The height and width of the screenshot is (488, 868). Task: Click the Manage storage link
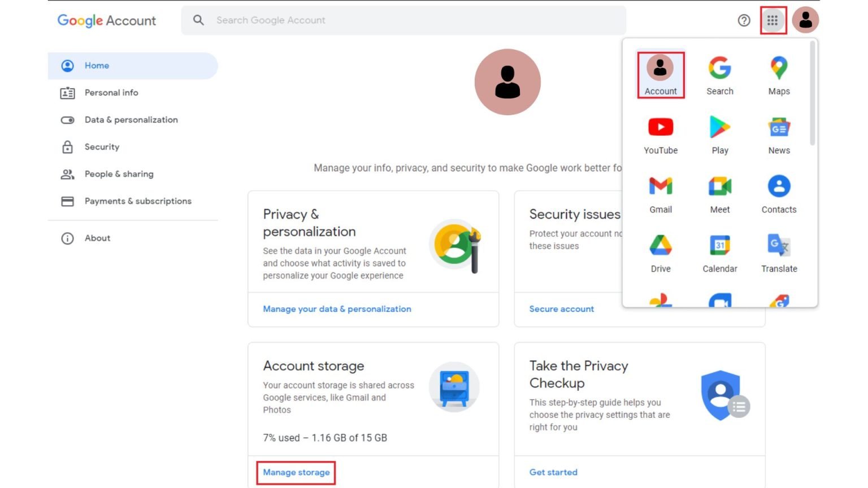pos(296,472)
